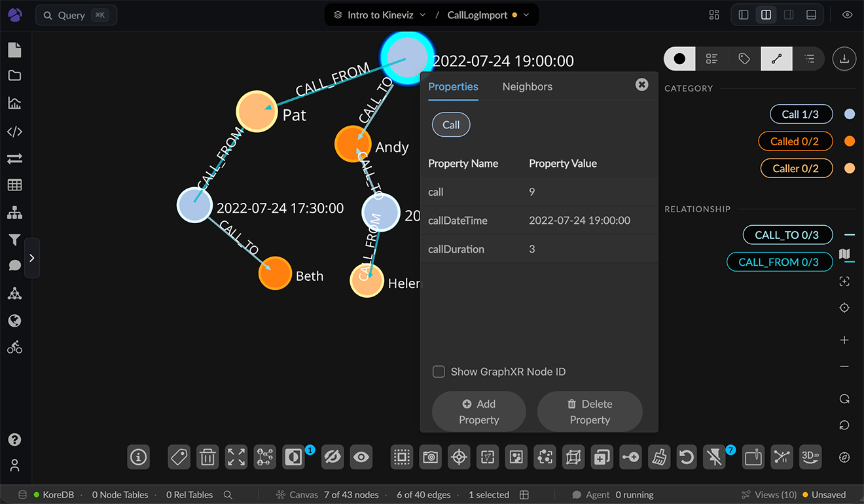This screenshot has height=504, width=864.
Task: Click the trash delete icon in bottom toolbar
Action: [207, 457]
